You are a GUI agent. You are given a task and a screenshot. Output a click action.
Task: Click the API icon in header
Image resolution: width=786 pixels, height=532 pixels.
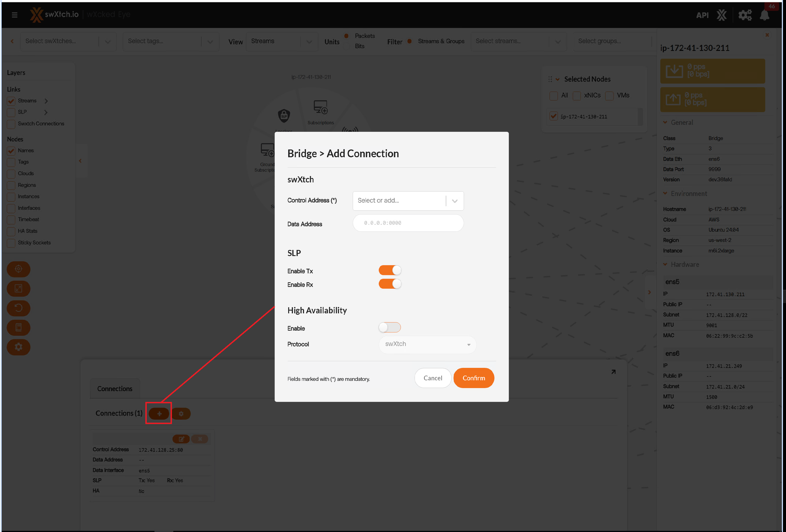tap(702, 15)
